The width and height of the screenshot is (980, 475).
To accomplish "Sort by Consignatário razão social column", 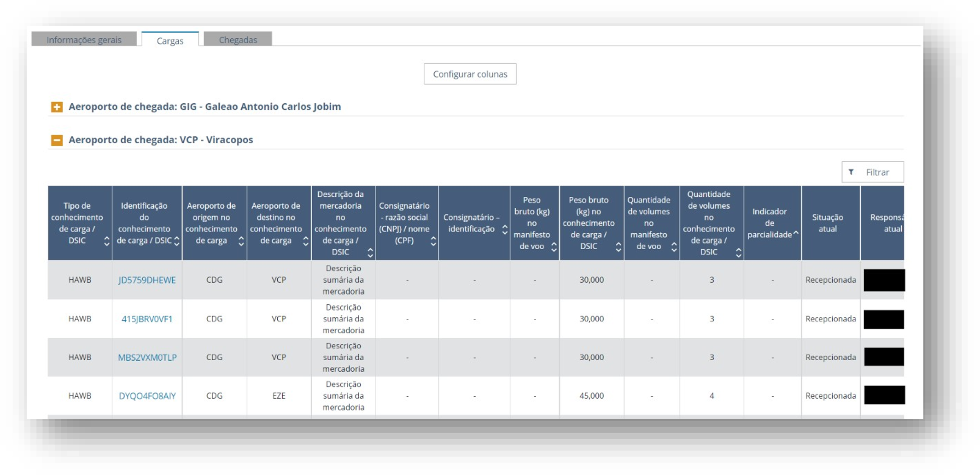I will pyautogui.click(x=433, y=241).
